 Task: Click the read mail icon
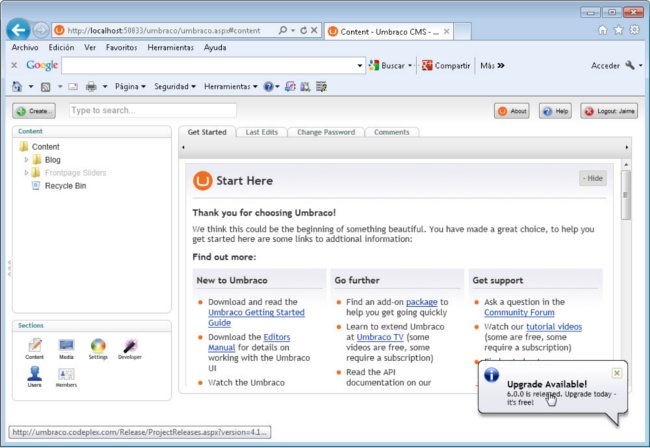coord(73,87)
